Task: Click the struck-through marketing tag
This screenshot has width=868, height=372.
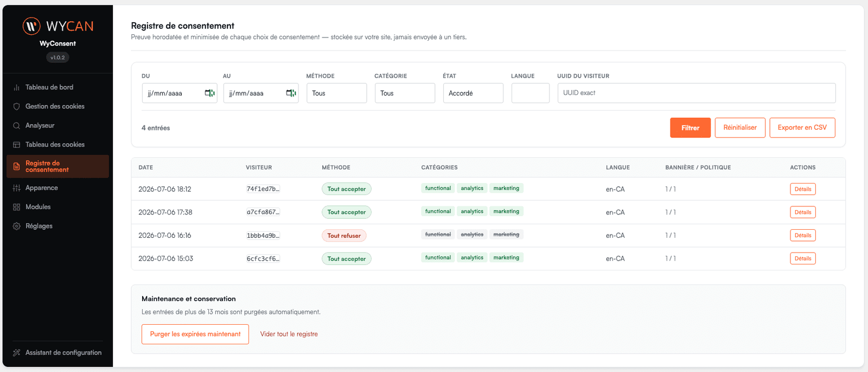Action: 506,235
